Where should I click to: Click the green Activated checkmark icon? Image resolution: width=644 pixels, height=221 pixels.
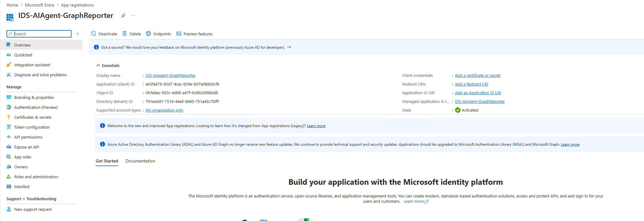[458, 110]
